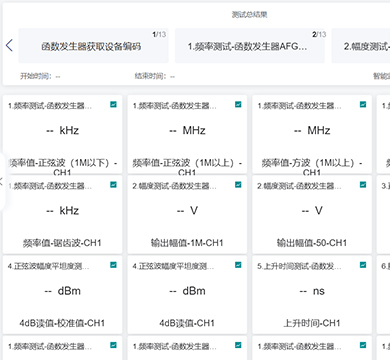Click the 结束时间 field text
The width and height of the screenshot is (390, 360).
click(x=155, y=76)
